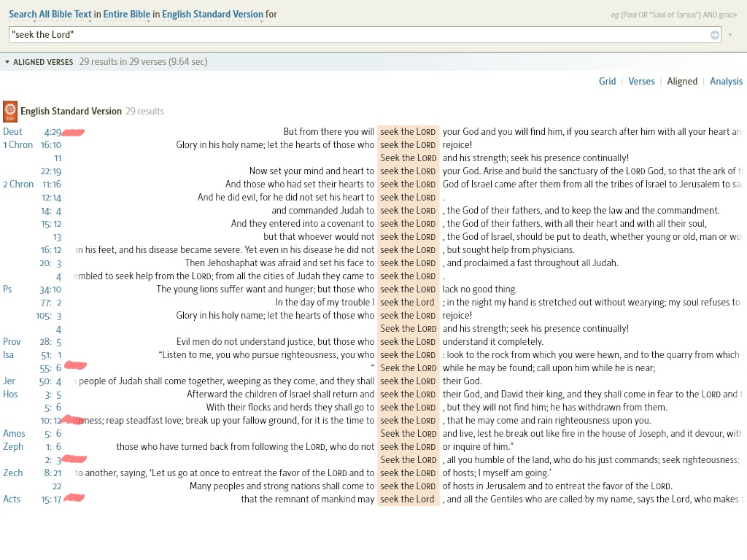Open verse reference 28: 5
This screenshot has height=560, width=747.
pos(50,342)
